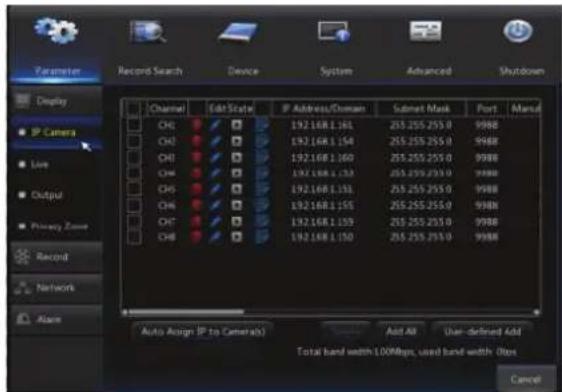Image resolution: width=562 pixels, height=392 pixels.
Task: Click the blue network icon in CH4 row
Action: point(262,173)
